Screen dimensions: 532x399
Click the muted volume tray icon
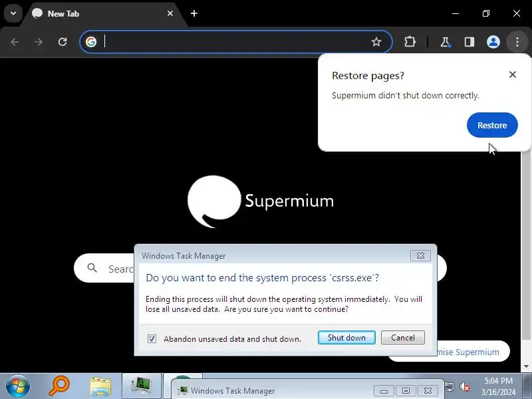coord(464,387)
